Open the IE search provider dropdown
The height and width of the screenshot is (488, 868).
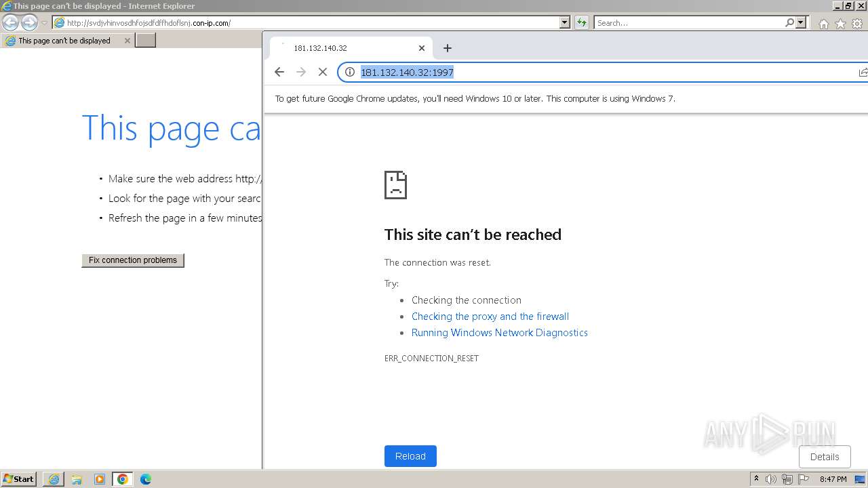point(801,22)
